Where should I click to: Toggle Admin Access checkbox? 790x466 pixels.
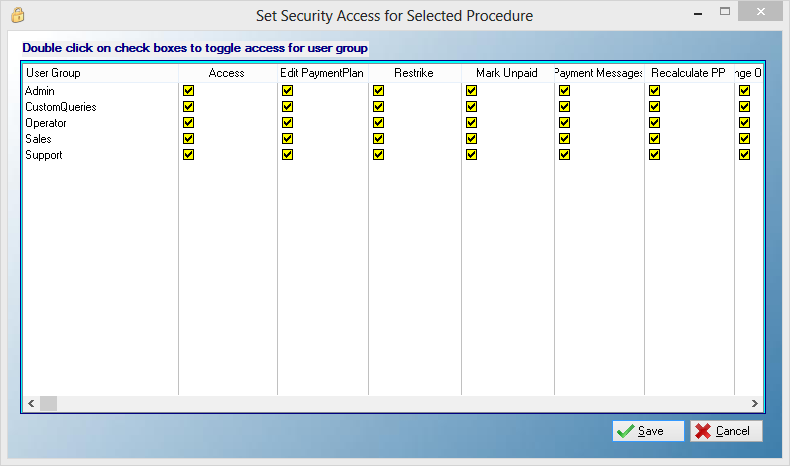188,91
